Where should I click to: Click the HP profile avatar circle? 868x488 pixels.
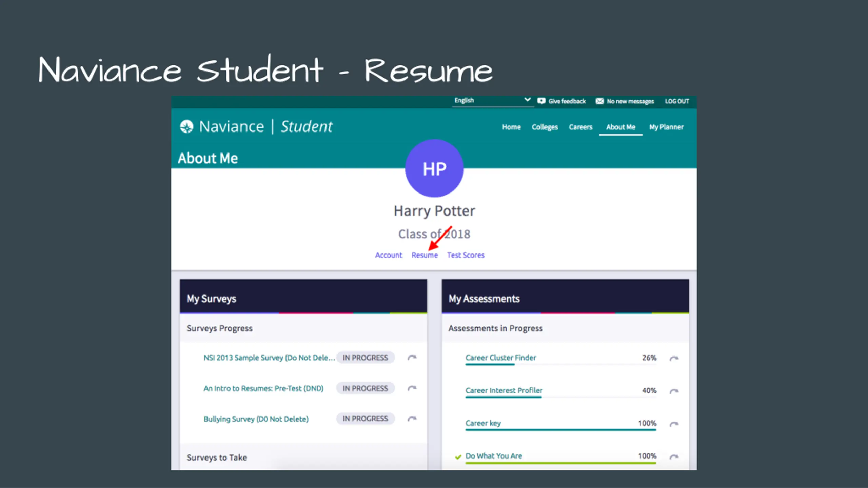coord(434,168)
